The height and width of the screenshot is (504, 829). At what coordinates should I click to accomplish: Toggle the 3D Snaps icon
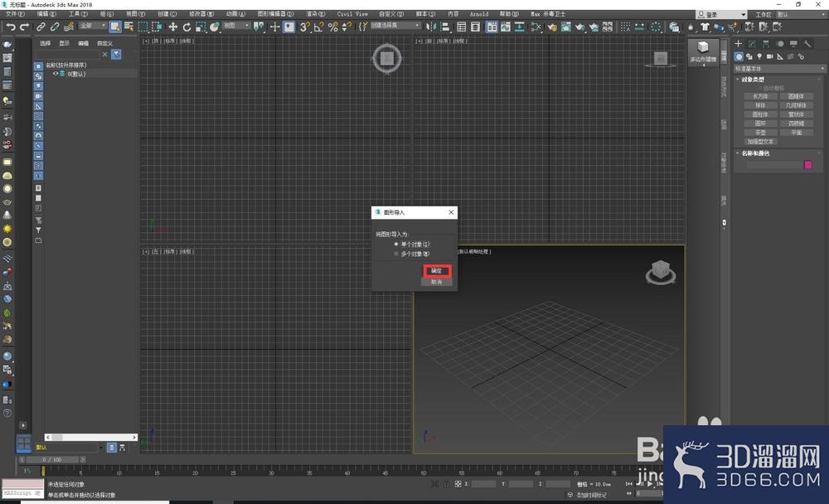(304, 27)
